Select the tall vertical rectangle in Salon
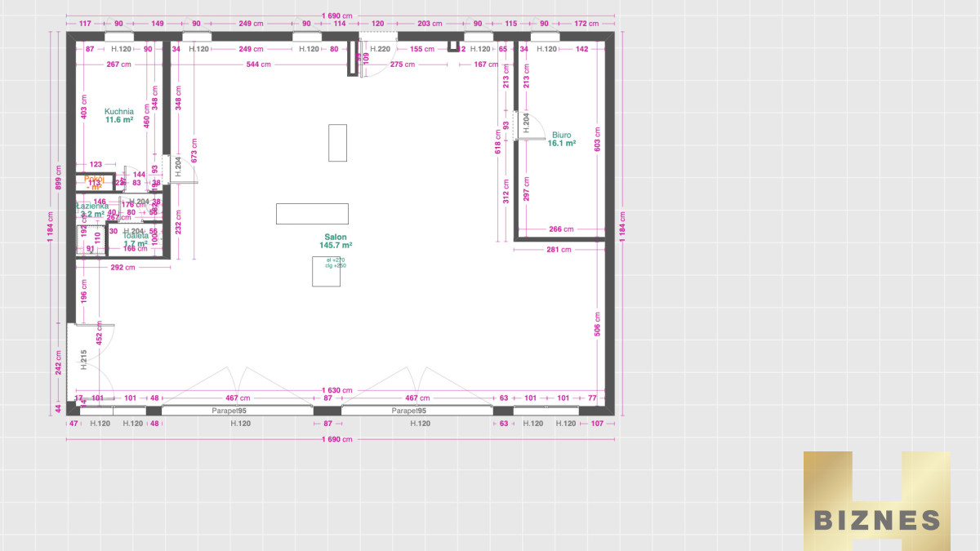The image size is (980, 551). [337, 143]
